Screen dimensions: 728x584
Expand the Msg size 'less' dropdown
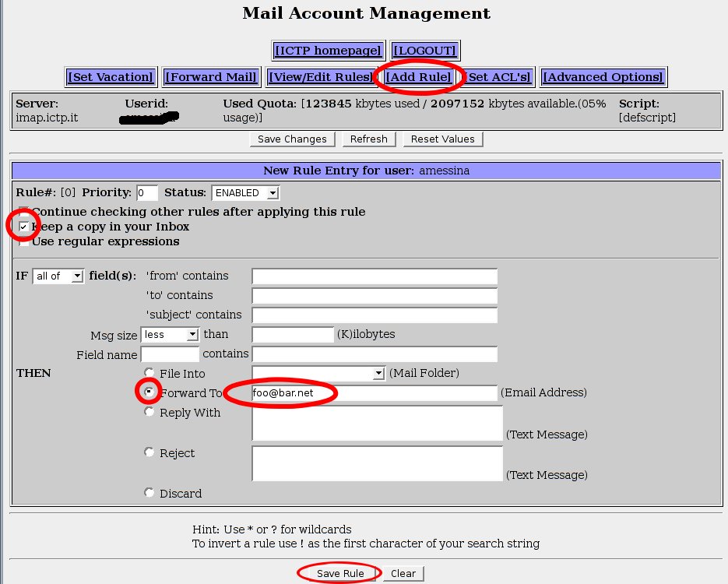coord(170,334)
